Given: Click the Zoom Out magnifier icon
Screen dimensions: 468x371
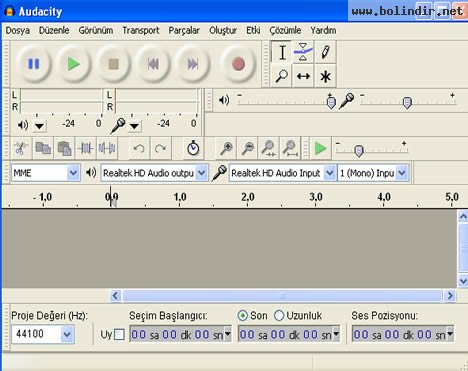Looking at the screenshot, I should point(248,148).
